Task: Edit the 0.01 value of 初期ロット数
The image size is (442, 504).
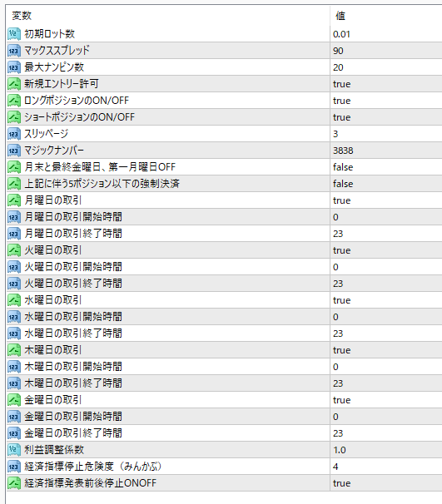Action: click(x=341, y=34)
